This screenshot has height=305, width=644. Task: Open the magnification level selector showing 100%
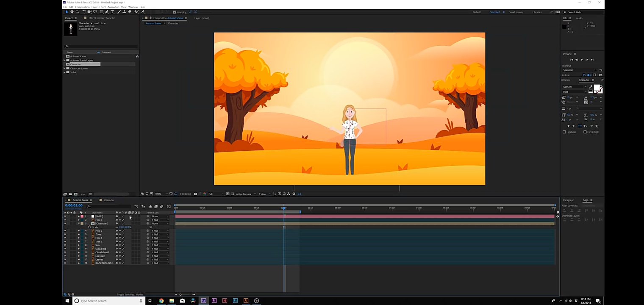pos(158,194)
